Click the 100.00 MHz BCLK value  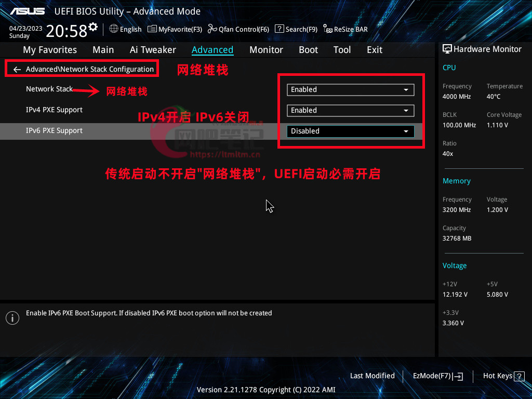[459, 125]
